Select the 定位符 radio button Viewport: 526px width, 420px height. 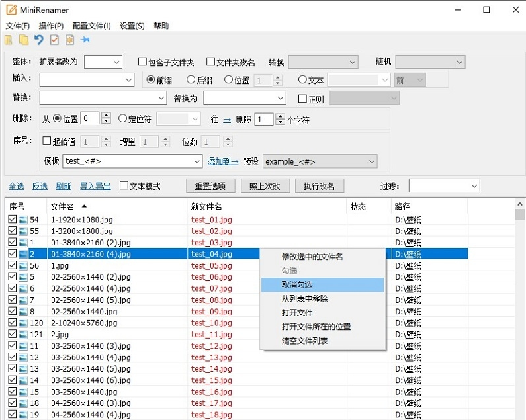click(122, 118)
